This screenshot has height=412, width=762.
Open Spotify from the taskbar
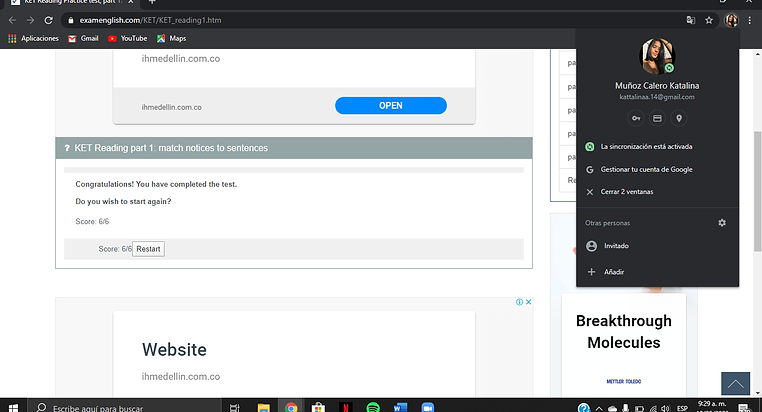click(x=373, y=407)
